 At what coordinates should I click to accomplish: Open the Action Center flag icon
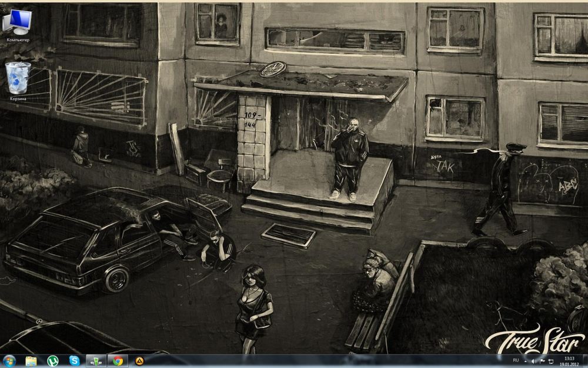click(x=542, y=362)
